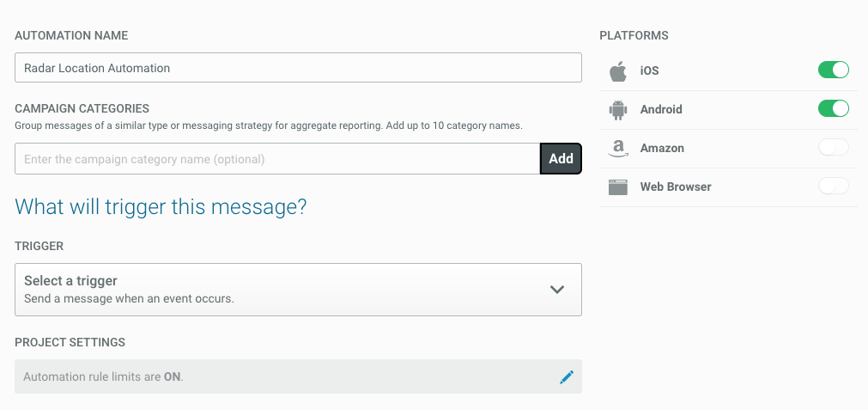Click into the campaign category name field
868x410 pixels.
pos(276,159)
